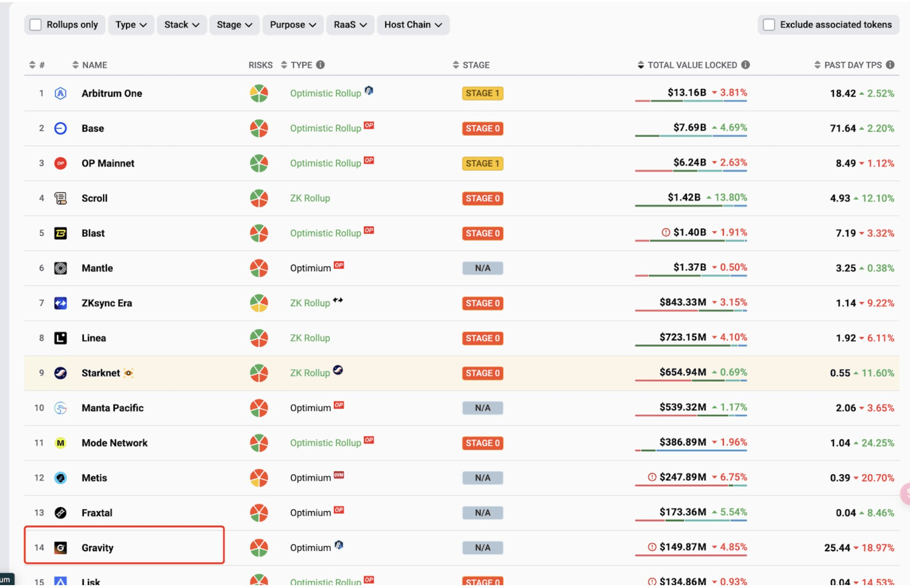Click the risk rosette next to Starknet
910x588 pixels.
(x=258, y=373)
